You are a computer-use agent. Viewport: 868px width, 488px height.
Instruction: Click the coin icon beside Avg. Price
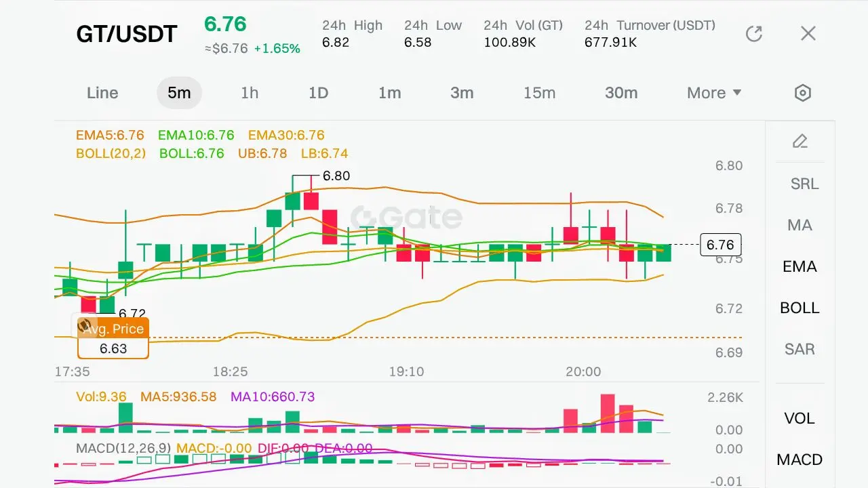(85, 327)
